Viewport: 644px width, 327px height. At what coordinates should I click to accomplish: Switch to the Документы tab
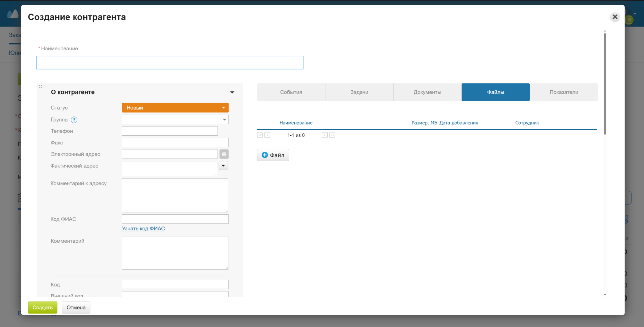tap(427, 92)
